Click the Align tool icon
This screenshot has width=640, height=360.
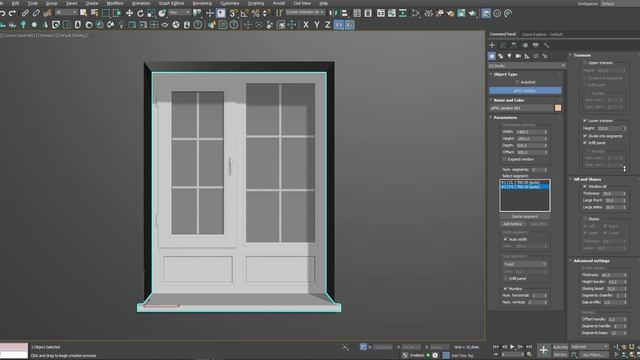click(x=344, y=13)
